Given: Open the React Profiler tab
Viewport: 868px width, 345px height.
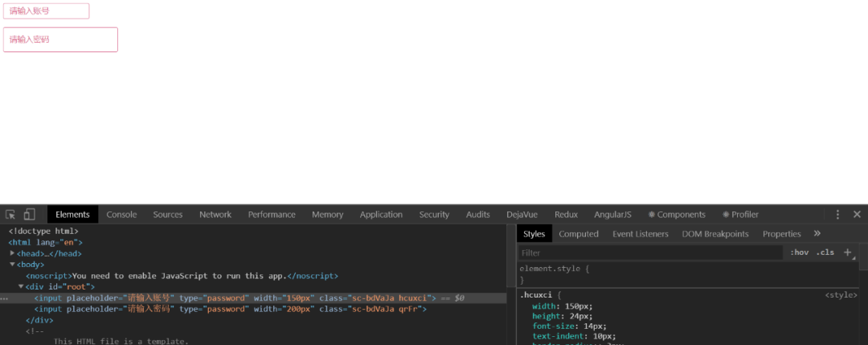Looking at the screenshot, I should (741, 214).
